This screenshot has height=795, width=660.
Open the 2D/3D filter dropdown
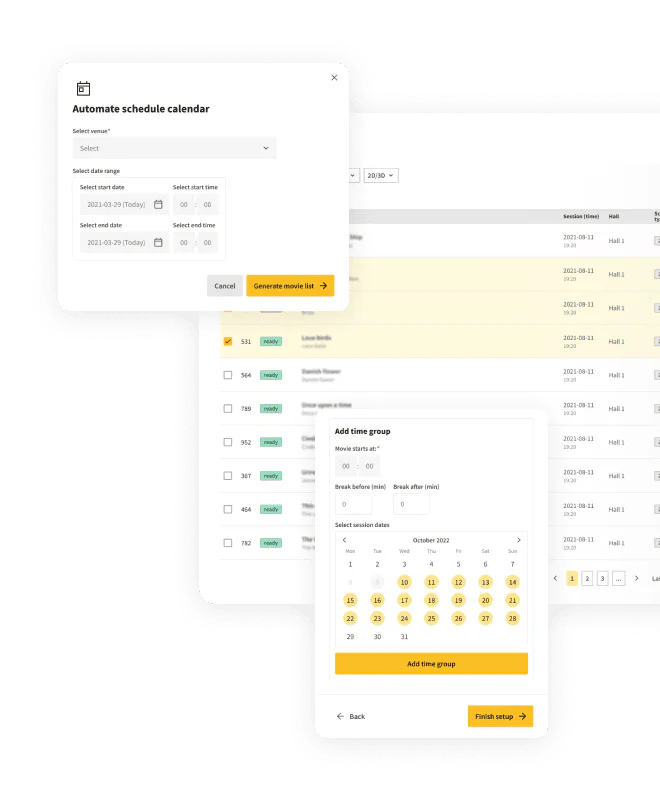(x=381, y=175)
